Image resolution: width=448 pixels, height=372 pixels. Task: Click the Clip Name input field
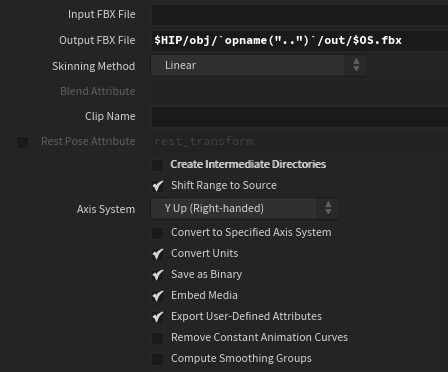(x=300, y=117)
